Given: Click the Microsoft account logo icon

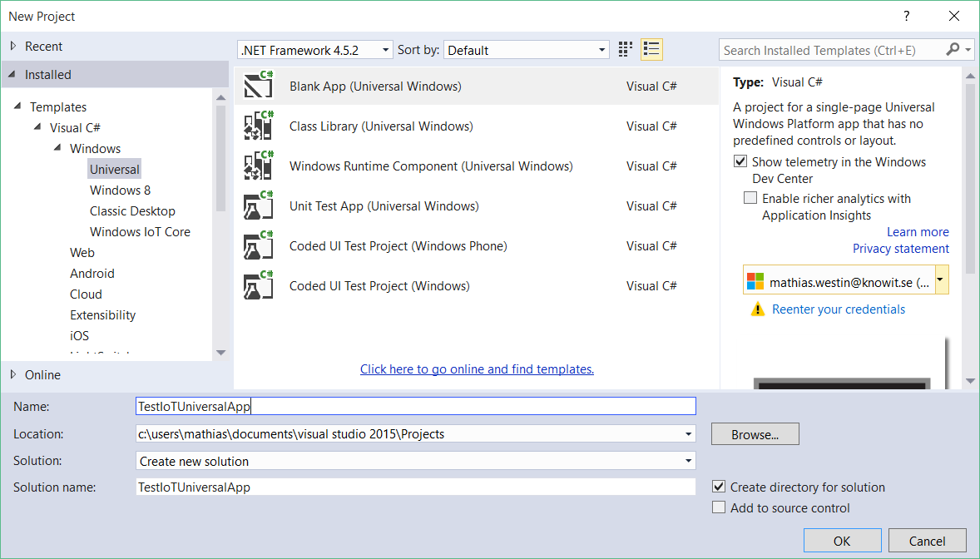Looking at the screenshot, I should 755,281.
